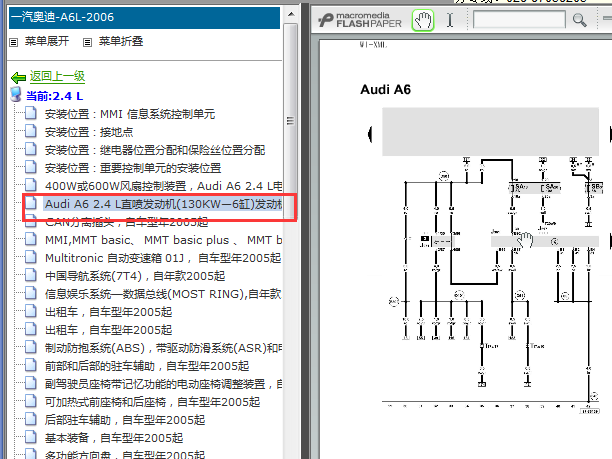Click the left panel scrollbar thumb
Image resolution: width=612 pixels, height=459 pixels.
pos(290,121)
